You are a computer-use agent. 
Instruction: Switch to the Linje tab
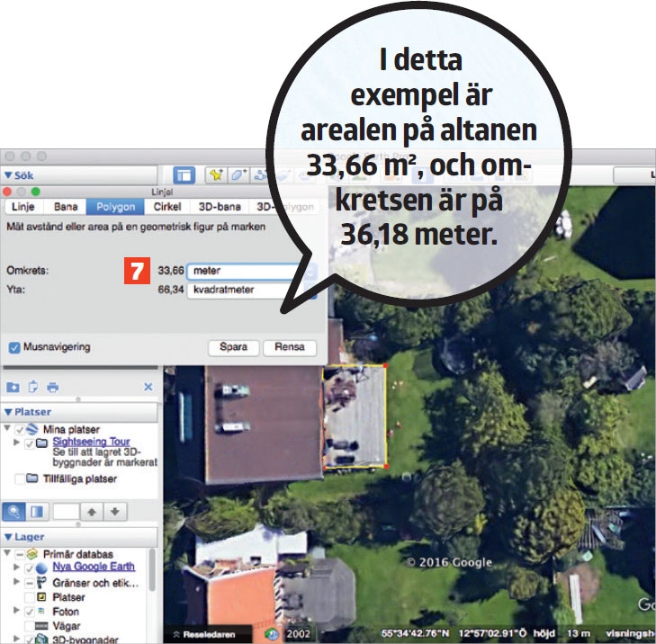[22, 207]
